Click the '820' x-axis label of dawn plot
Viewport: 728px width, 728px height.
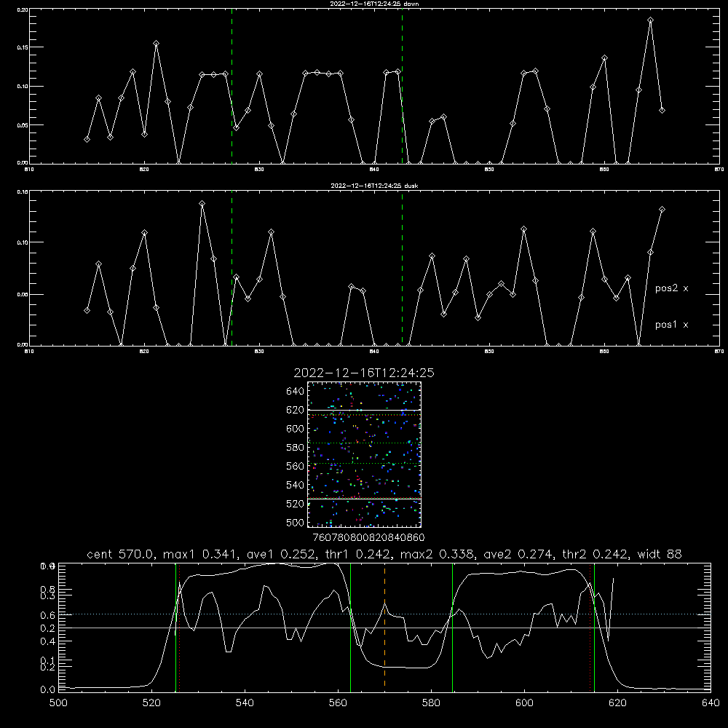(x=144, y=170)
